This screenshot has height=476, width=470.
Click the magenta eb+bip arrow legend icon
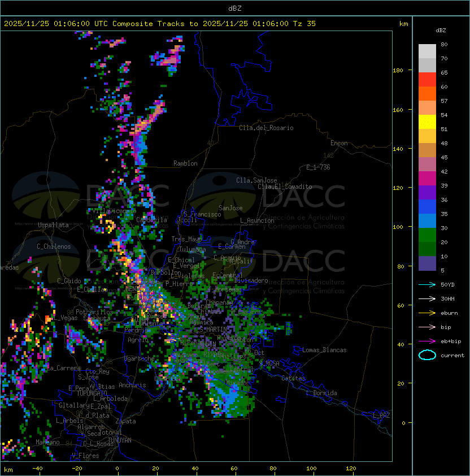tap(427, 341)
